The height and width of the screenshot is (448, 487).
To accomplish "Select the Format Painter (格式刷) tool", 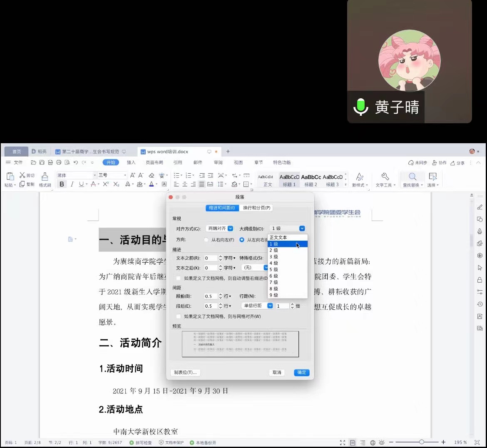I will click(x=45, y=179).
